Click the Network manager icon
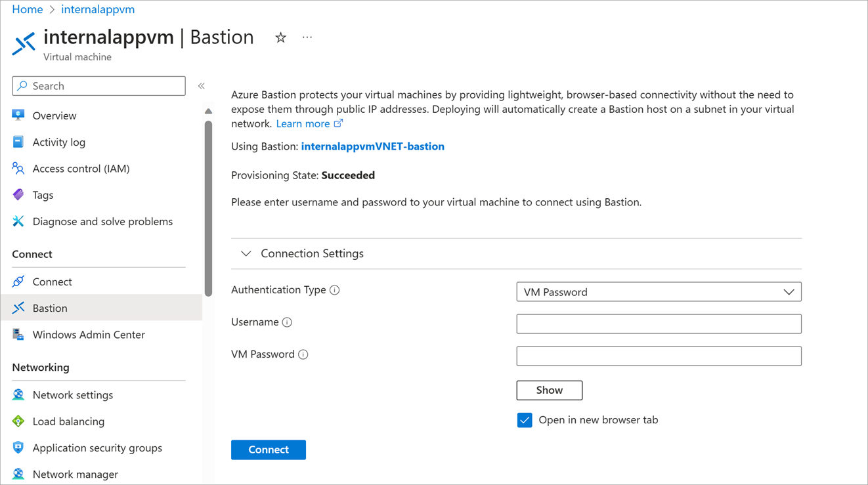The image size is (868, 485). coord(18,474)
